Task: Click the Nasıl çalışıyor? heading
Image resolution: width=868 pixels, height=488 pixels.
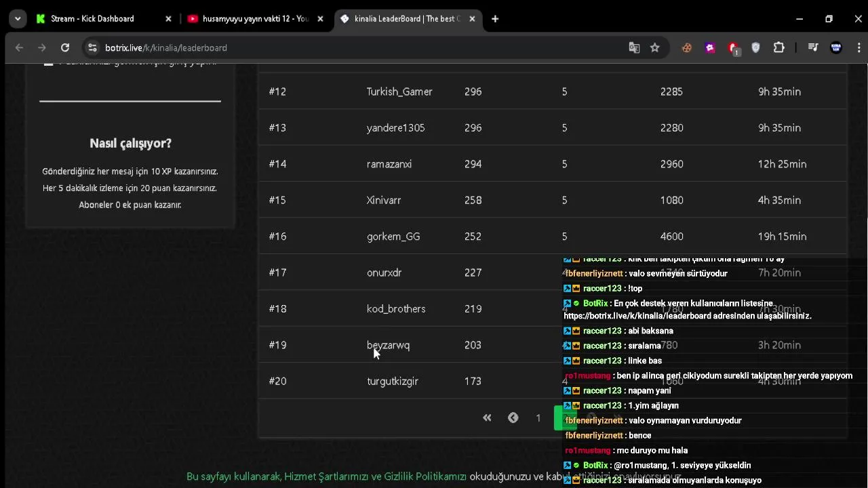Action: click(x=130, y=144)
